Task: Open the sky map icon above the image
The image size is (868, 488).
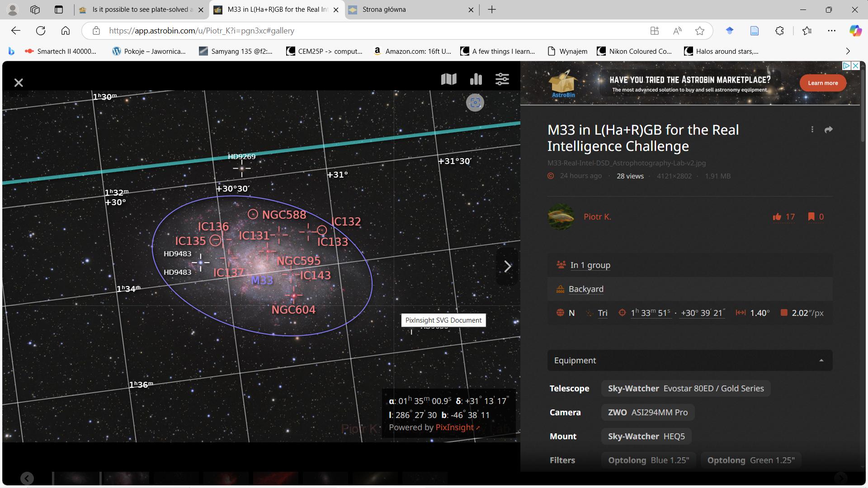Action: [x=448, y=79]
